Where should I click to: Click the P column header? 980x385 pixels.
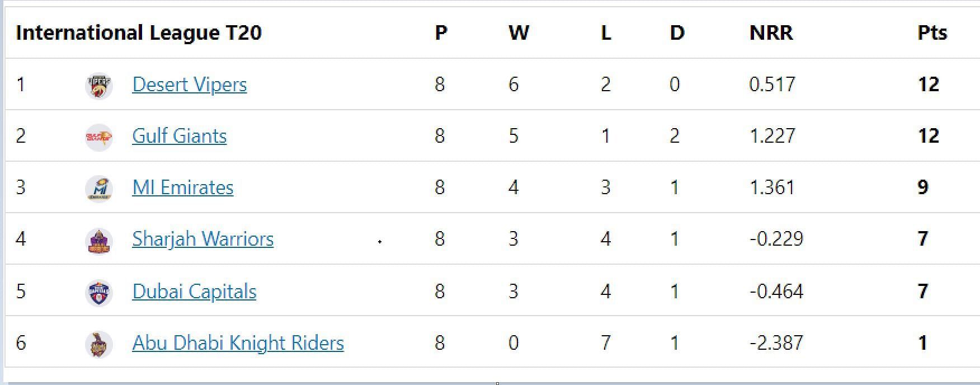click(441, 32)
